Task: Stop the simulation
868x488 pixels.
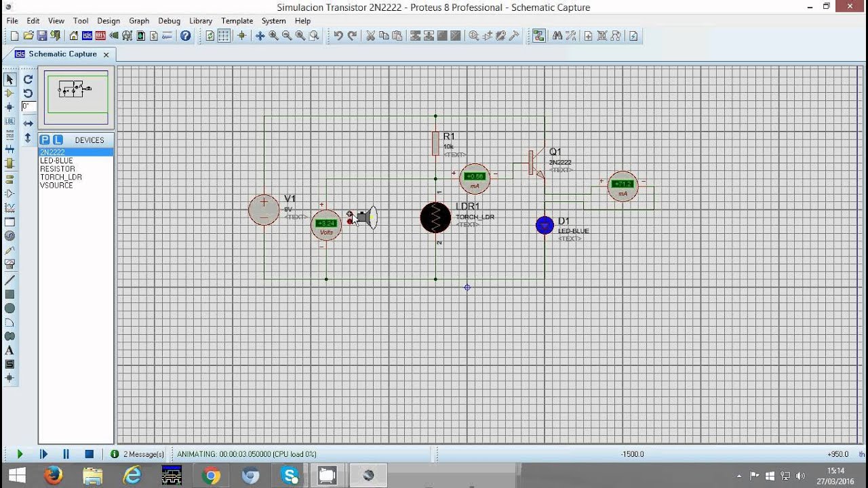Action: (89, 454)
